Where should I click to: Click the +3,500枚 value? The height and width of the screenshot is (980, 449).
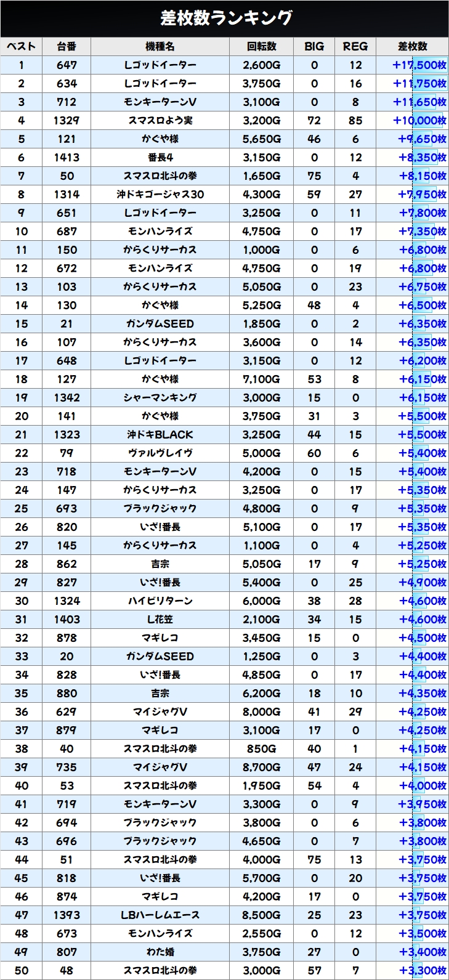[423, 933]
